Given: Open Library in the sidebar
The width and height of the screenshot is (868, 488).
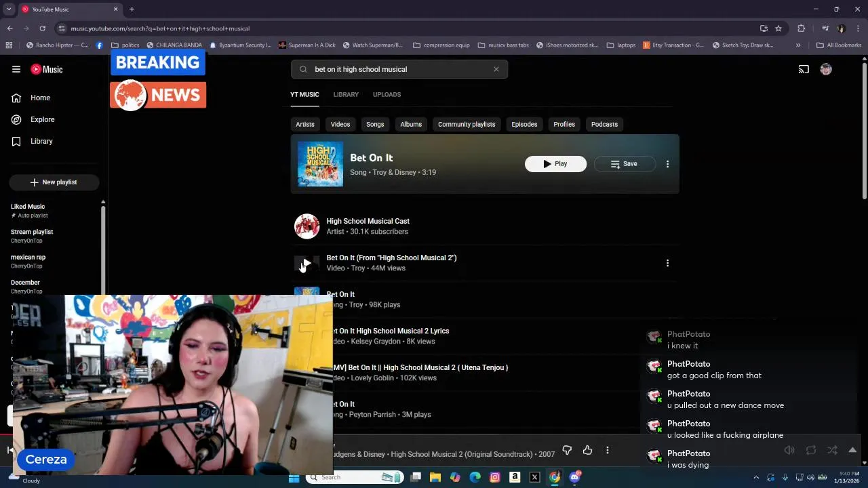Looking at the screenshot, I should [x=41, y=141].
